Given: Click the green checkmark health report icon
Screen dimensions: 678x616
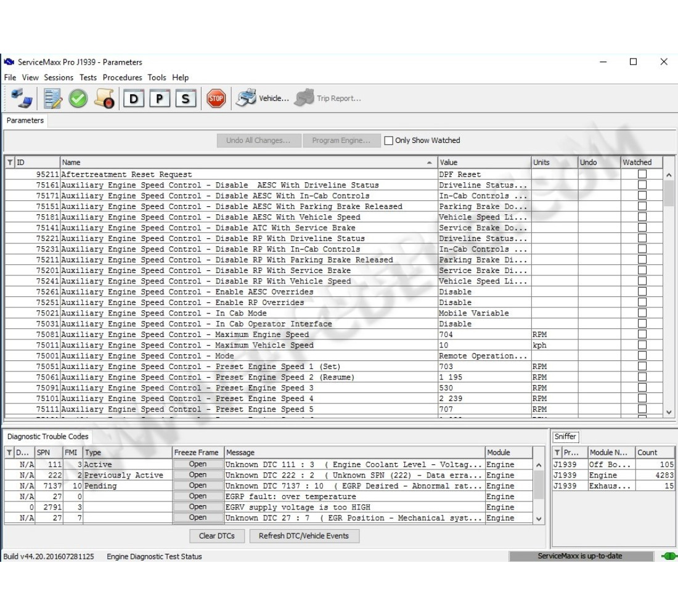Looking at the screenshot, I should coord(78,97).
